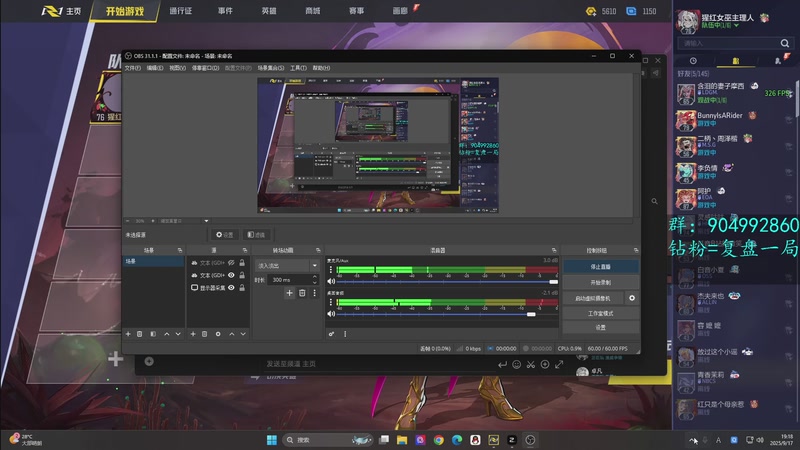Open the Help menu in OBS
The width and height of the screenshot is (800, 450).
click(x=321, y=68)
